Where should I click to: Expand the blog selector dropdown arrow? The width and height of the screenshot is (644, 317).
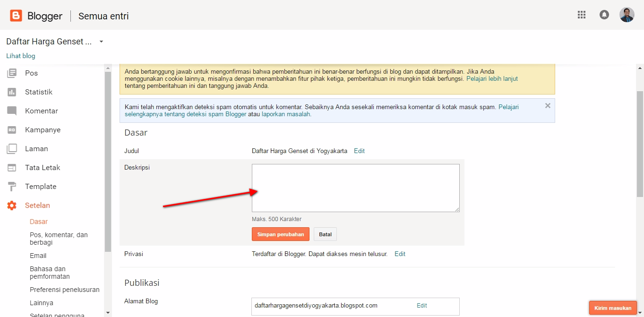pos(101,42)
